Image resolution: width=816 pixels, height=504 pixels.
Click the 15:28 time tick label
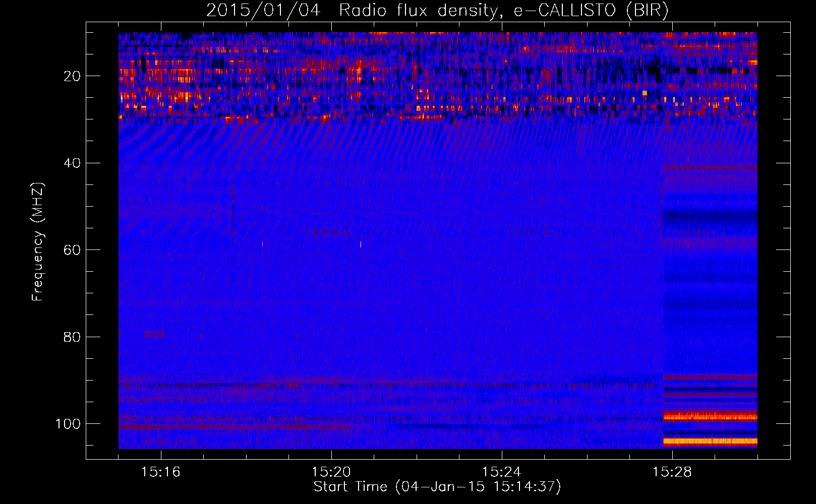click(672, 472)
